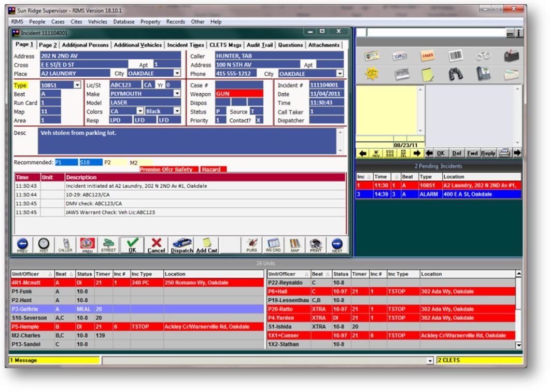
Task: Expand the Make PLYMOUTH dropdown
Action: 177,93
